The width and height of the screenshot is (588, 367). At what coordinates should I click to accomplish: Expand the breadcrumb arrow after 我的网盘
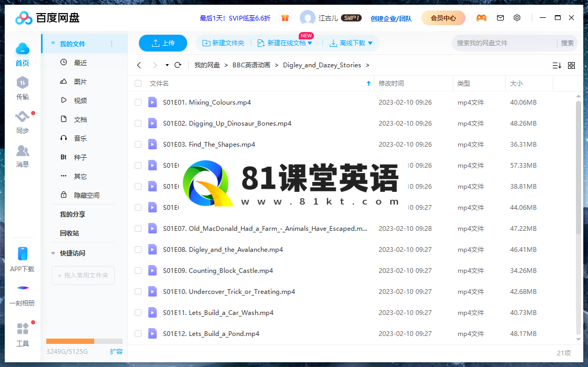226,65
